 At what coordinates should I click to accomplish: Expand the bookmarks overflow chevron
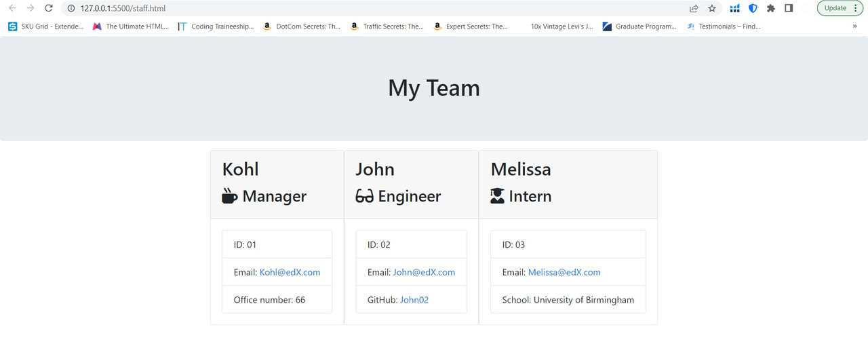coord(854,26)
